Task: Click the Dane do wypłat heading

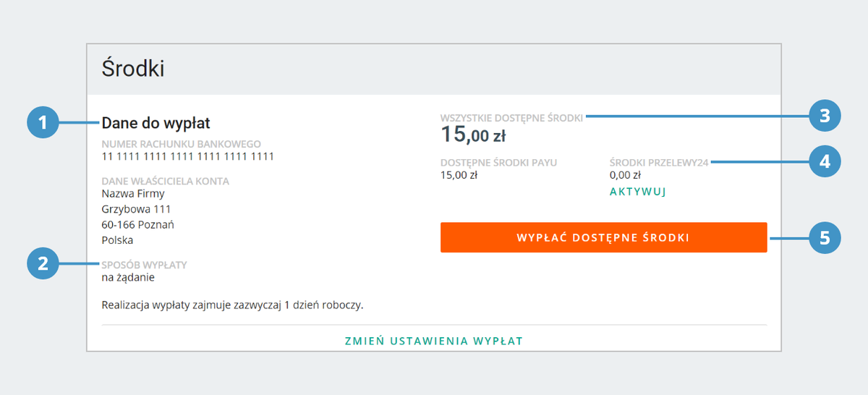Action: pos(156,123)
